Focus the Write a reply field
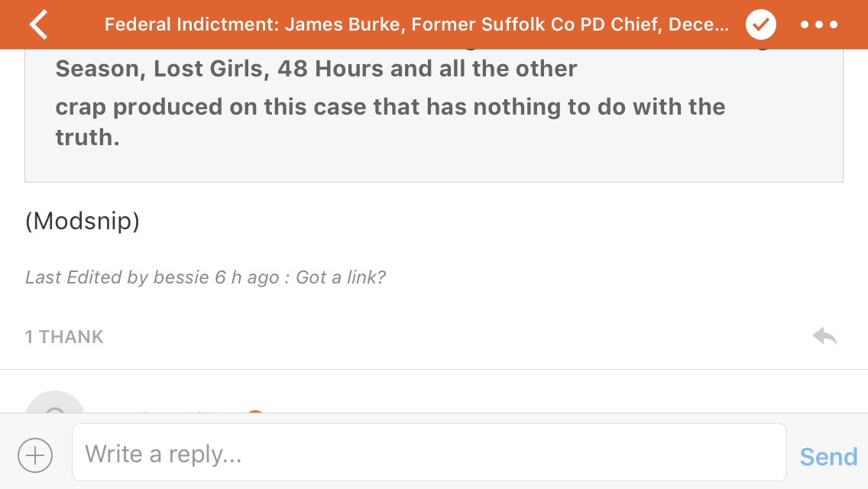868x489 pixels. [429, 455]
